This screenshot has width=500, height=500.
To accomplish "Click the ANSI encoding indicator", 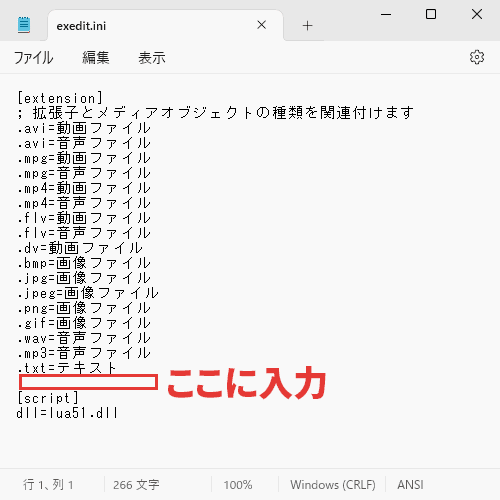I will 410,485.
